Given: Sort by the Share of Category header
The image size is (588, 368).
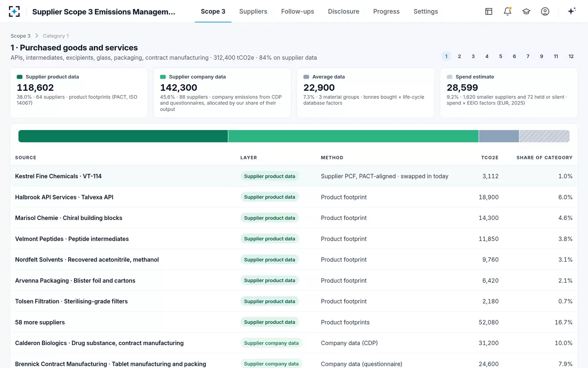Looking at the screenshot, I should (x=544, y=158).
